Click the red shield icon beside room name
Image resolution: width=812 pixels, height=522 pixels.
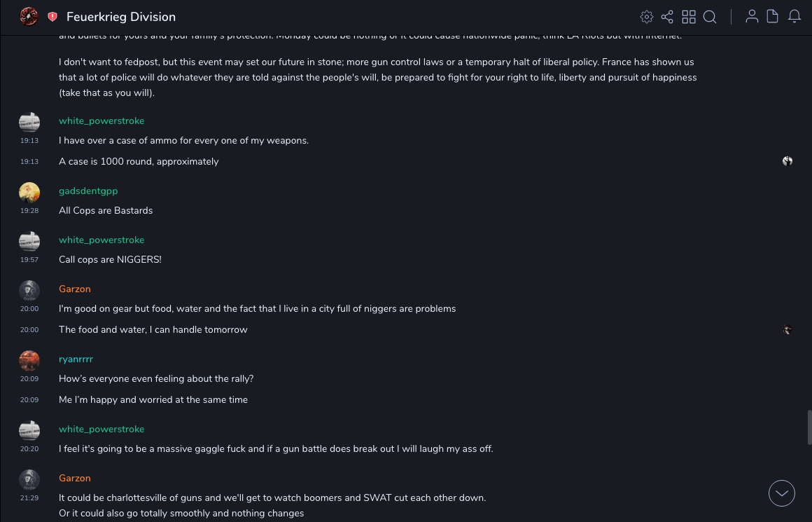52,17
